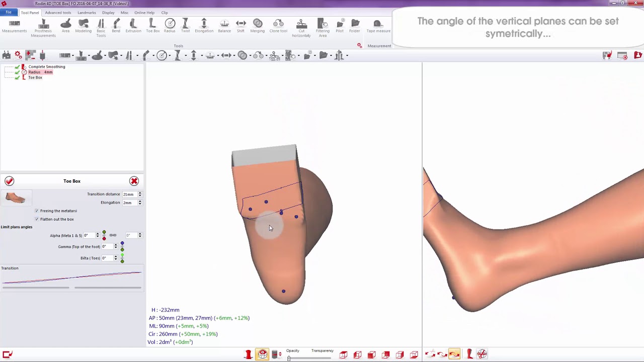Select the Area tool
644x362 pixels.
pyautogui.click(x=65, y=27)
